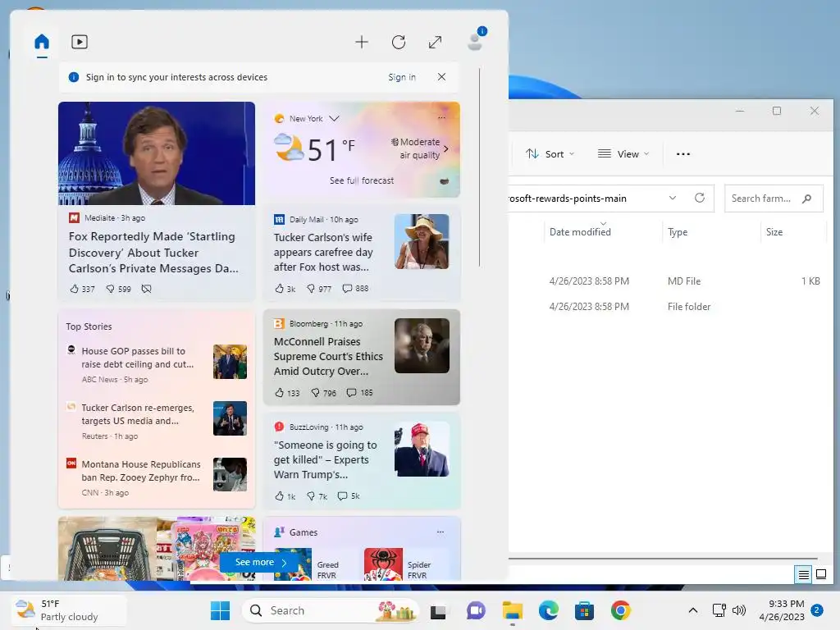Image resolution: width=840 pixels, height=630 pixels.
Task: Dislike the Daily Mail story
Action: tap(319, 288)
